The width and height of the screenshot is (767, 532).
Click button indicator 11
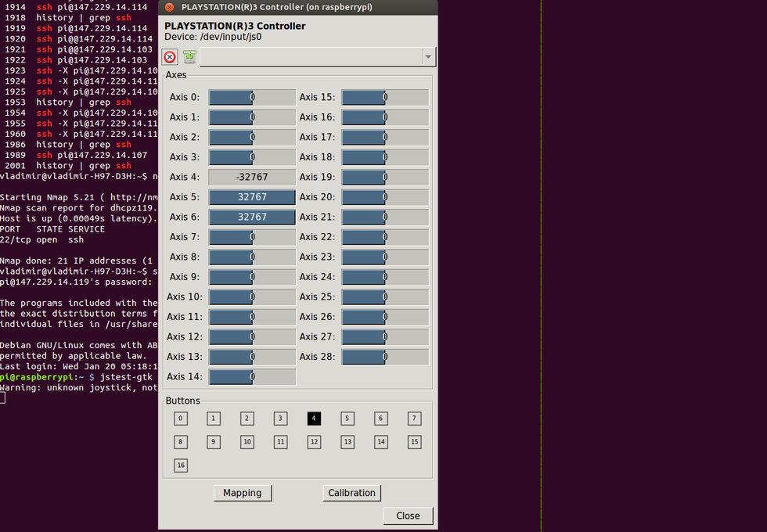coord(280,442)
